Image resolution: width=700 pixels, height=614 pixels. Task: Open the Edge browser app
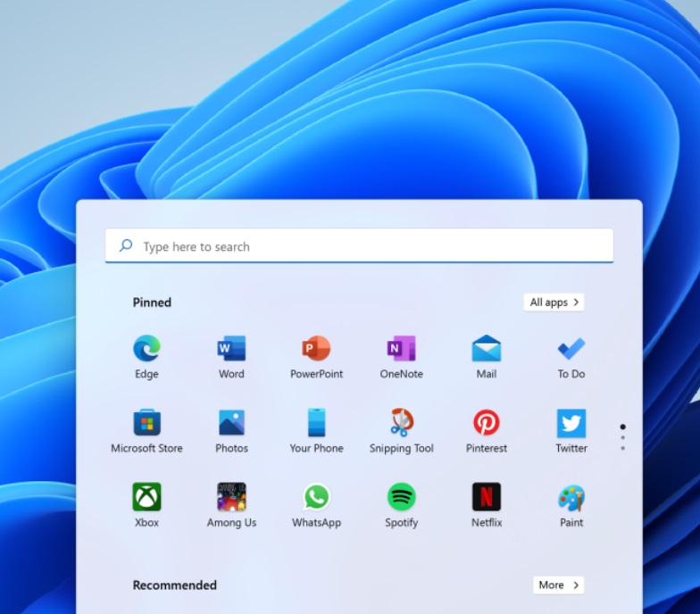point(146,357)
